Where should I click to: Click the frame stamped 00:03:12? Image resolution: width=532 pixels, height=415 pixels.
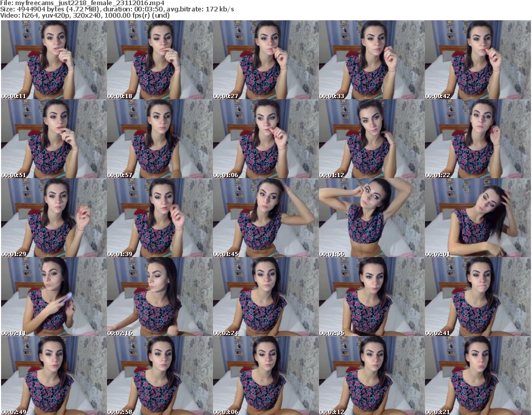click(371, 376)
